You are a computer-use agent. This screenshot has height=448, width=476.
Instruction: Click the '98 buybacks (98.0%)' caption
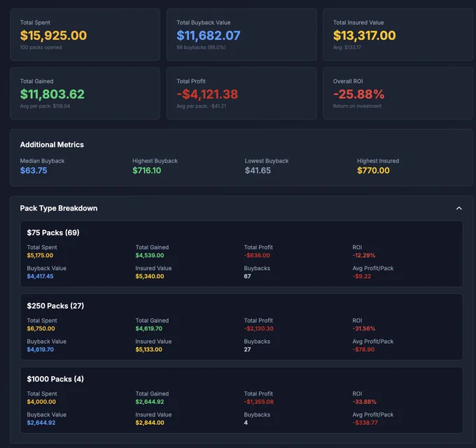(201, 48)
